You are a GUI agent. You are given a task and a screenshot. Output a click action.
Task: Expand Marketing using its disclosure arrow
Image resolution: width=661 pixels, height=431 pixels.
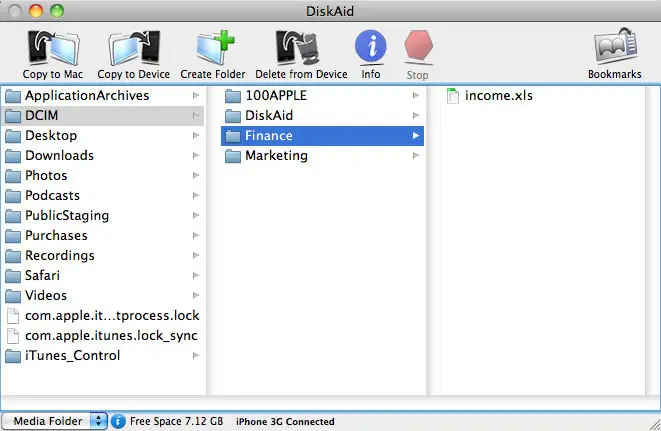[x=416, y=156]
